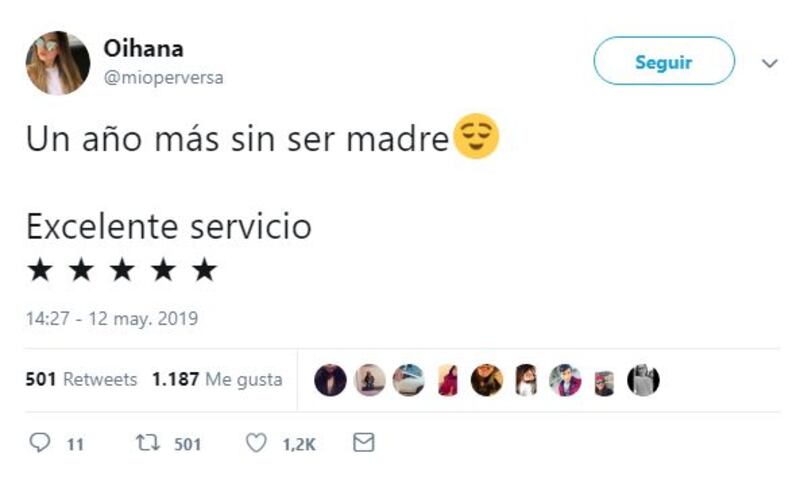Click the reply speech bubble icon
This screenshot has height=480, width=800.
point(39,443)
